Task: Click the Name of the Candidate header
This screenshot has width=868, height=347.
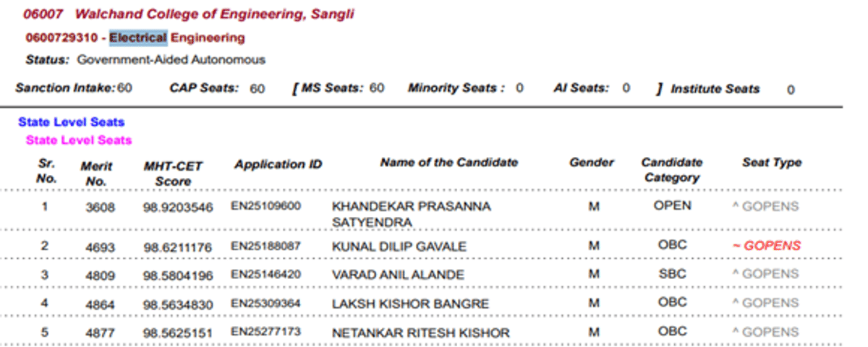Action: [x=449, y=163]
